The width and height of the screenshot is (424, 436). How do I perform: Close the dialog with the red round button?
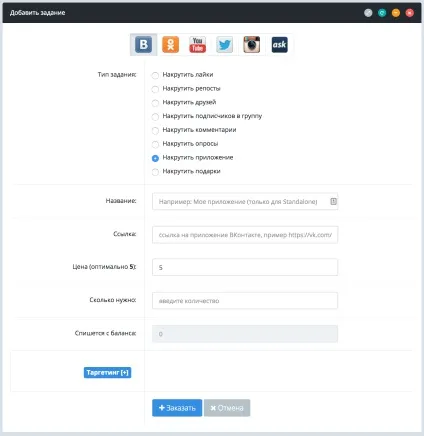(410, 13)
